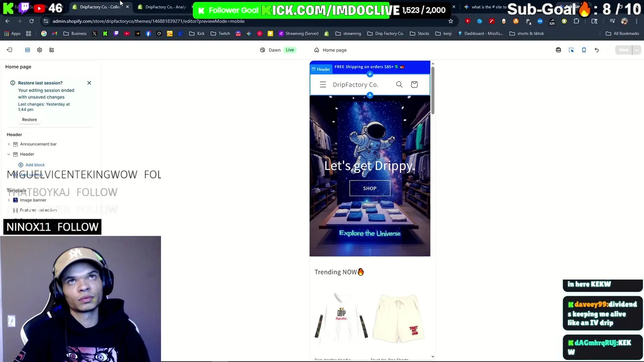The height and width of the screenshot is (362, 644).
Task: Click the Trending NOW heading
Action: point(339,272)
